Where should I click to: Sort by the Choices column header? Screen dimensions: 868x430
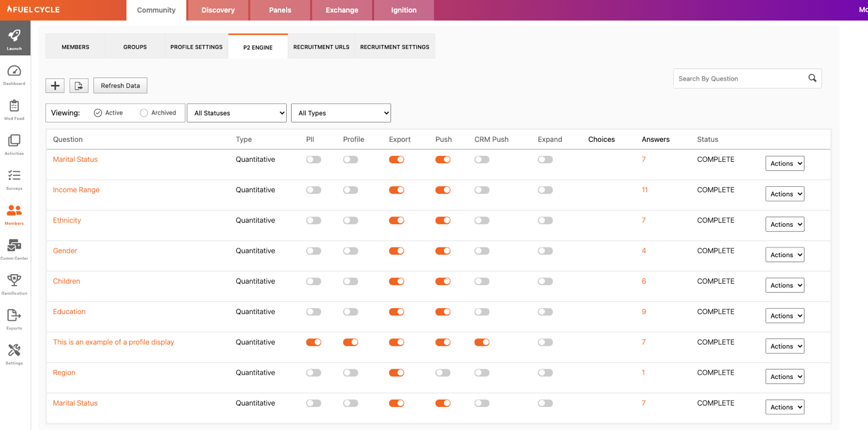pos(601,139)
